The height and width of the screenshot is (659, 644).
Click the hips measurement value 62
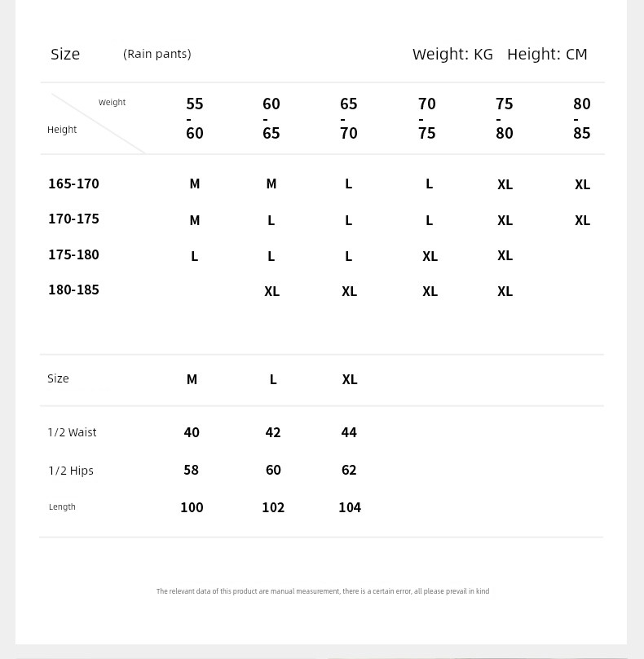point(349,470)
